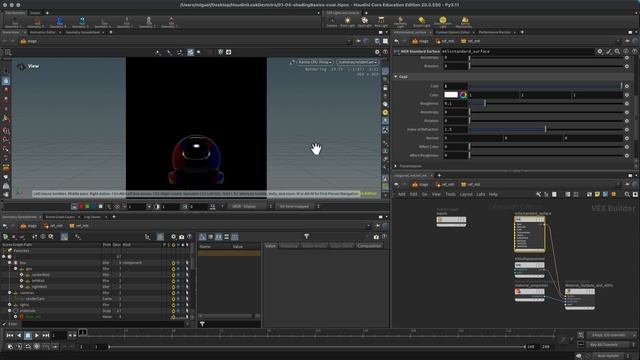Jump to first frame in playbar
Image resolution: width=640 pixels, height=360 pixels.
[10, 335]
